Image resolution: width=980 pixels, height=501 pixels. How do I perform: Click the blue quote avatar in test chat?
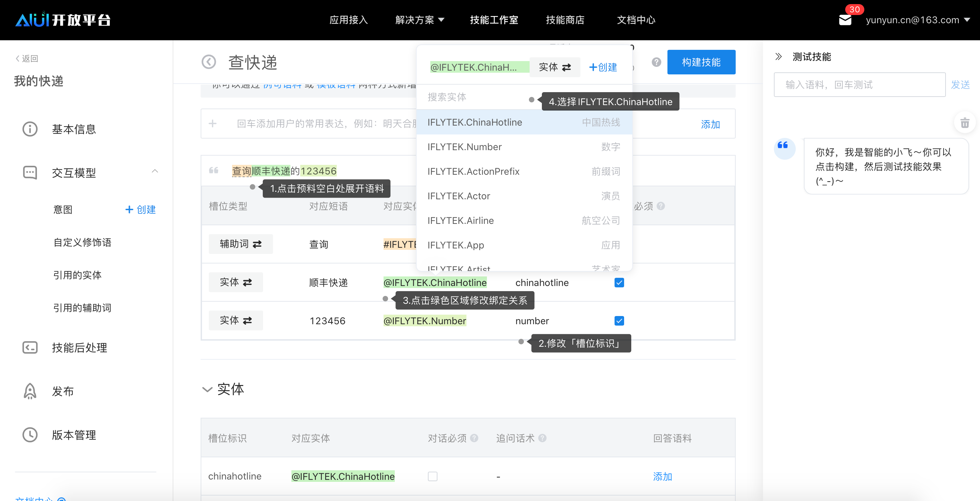point(784,148)
